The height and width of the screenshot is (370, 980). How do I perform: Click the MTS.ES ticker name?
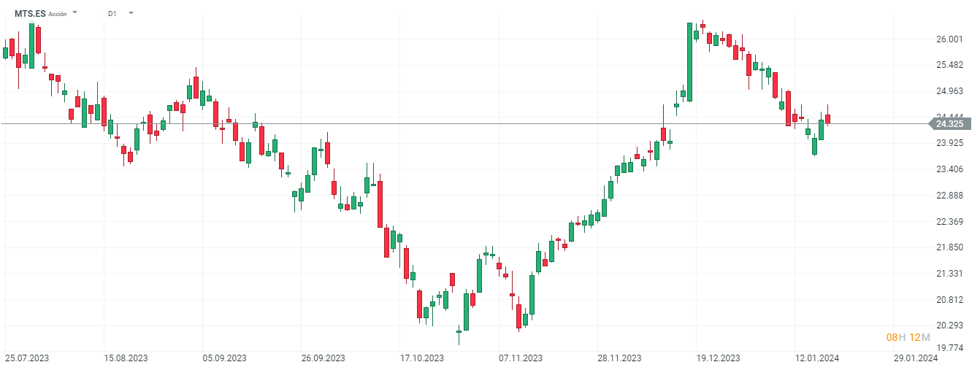30,13
